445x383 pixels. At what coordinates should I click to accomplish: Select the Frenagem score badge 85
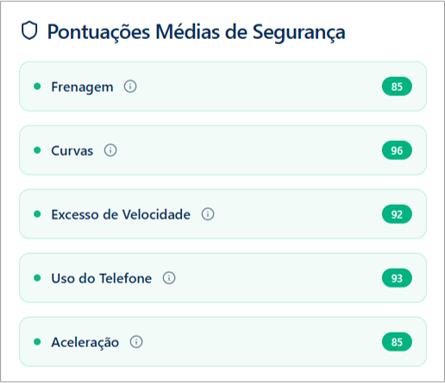tap(397, 87)
